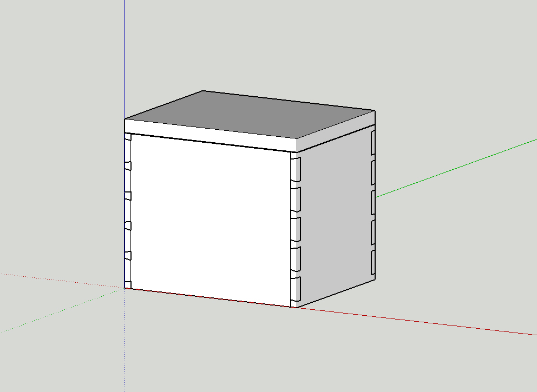
Task: Select the topmost slot on the right panel's back edge
Action: 373,142
